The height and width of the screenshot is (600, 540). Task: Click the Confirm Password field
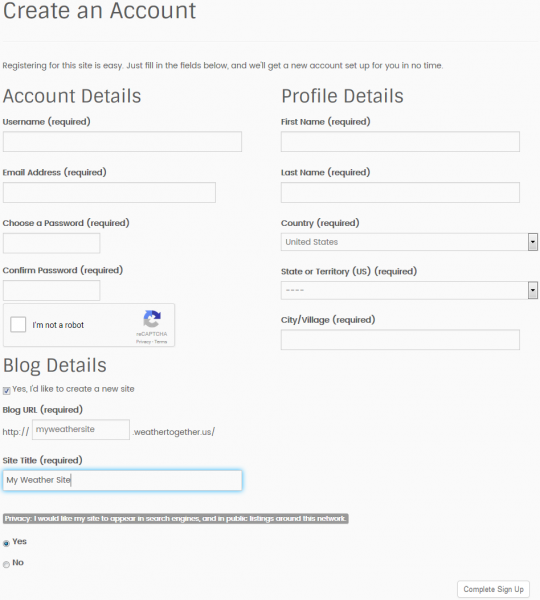[51, 290]
